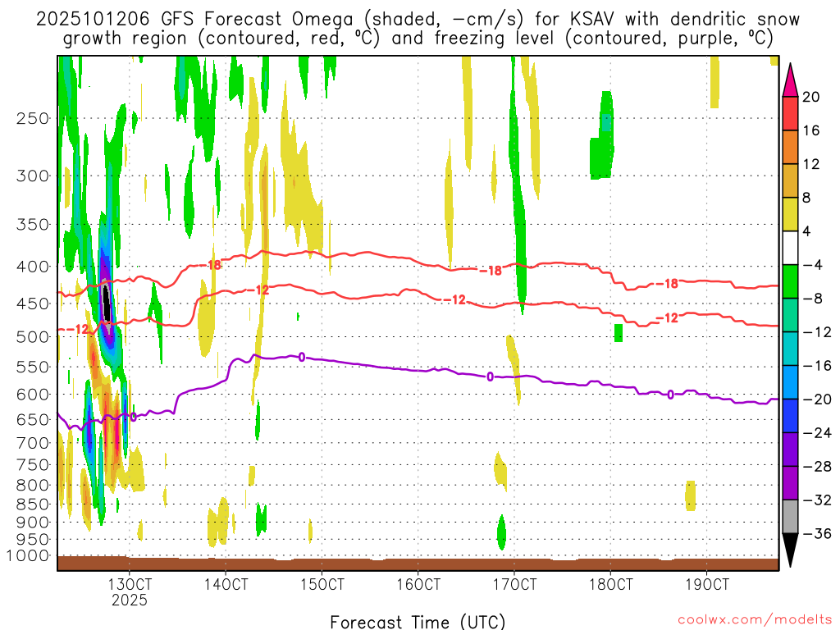
Task: Click the orange color bar segment between 12 and 16
Action: (x=790, y=147)
